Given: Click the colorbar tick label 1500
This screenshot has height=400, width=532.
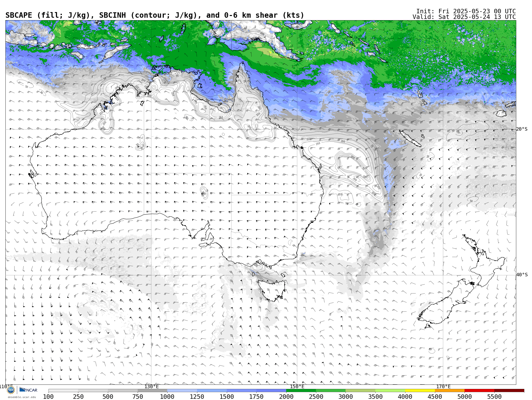Looking at the screenshot, I should tap(227, 397).
